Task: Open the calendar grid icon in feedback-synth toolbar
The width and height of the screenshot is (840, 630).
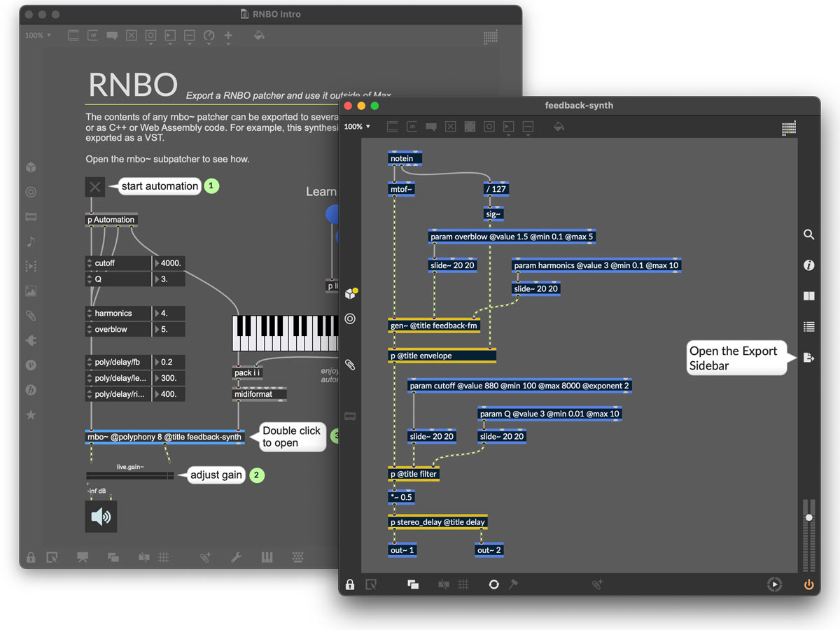Action: (789, 127)
